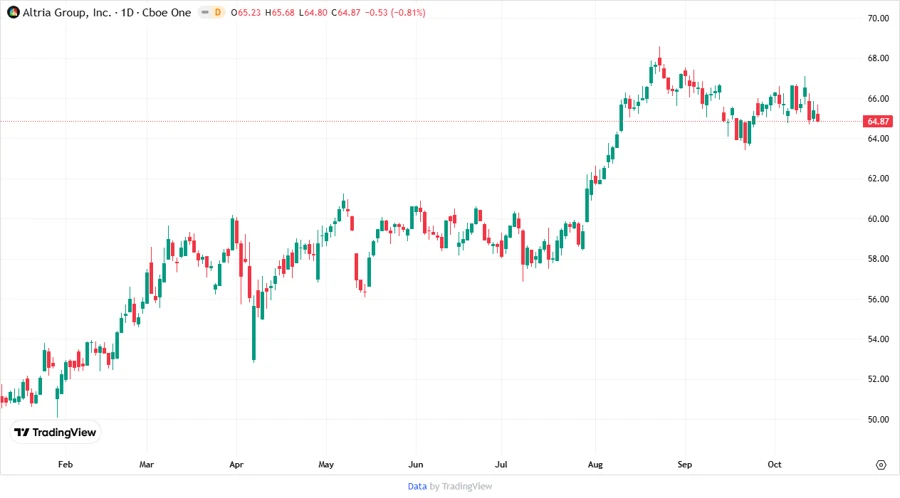The image size is (900, 498).
Task: Open the TradingView logo button
Action: click(55, 432)
